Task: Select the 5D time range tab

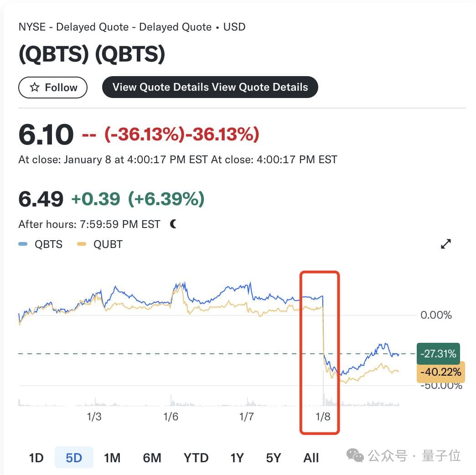Action: [74, 458]
